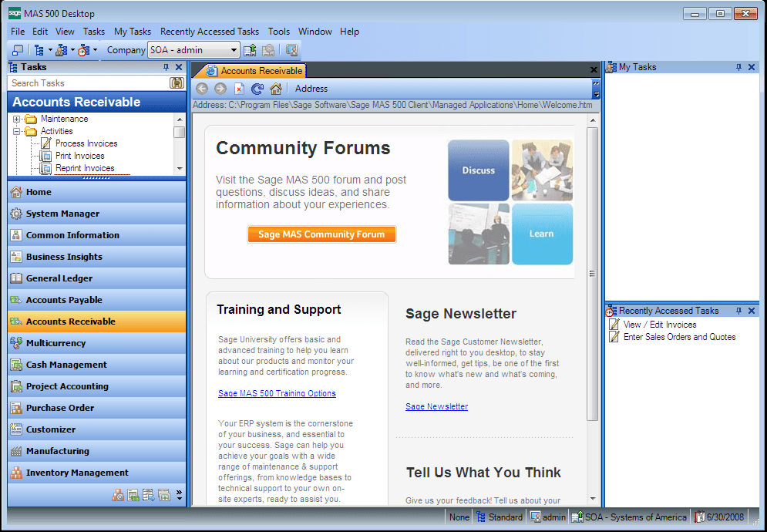Image resolution: width=767 pixels, height=532 pixels.
Task: Open the dropdown arrow beside the Tasks tree icon
Action: (x=50, y=50)
